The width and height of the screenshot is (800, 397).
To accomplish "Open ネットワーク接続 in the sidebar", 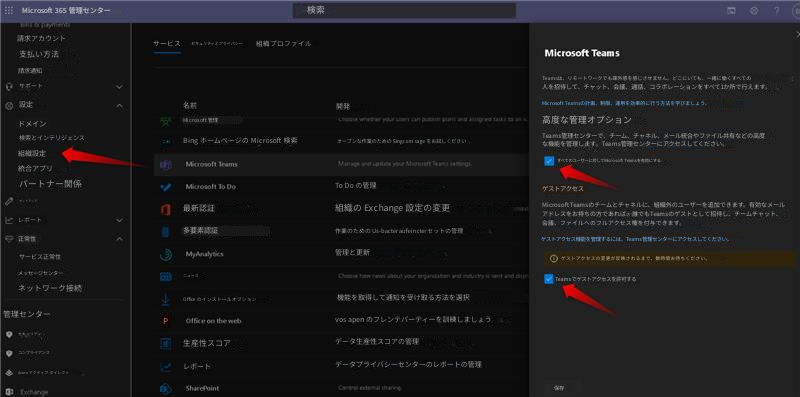I will point(50,288).
